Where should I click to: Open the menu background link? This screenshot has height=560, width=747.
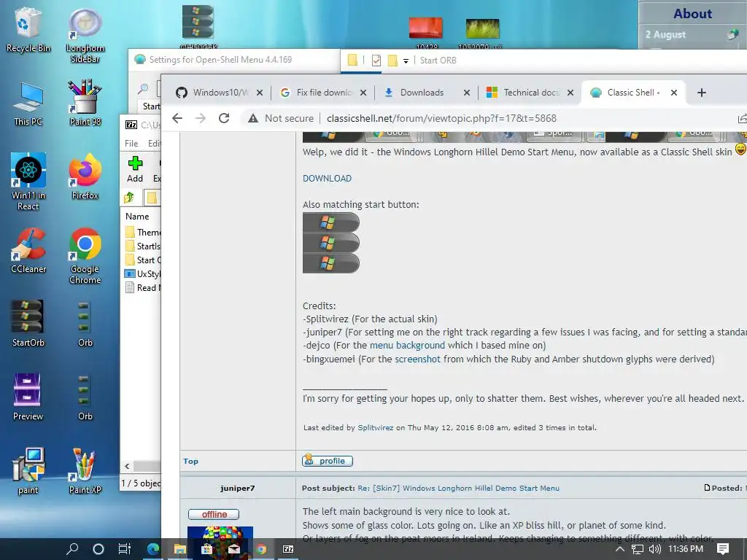tap(407, 345)
